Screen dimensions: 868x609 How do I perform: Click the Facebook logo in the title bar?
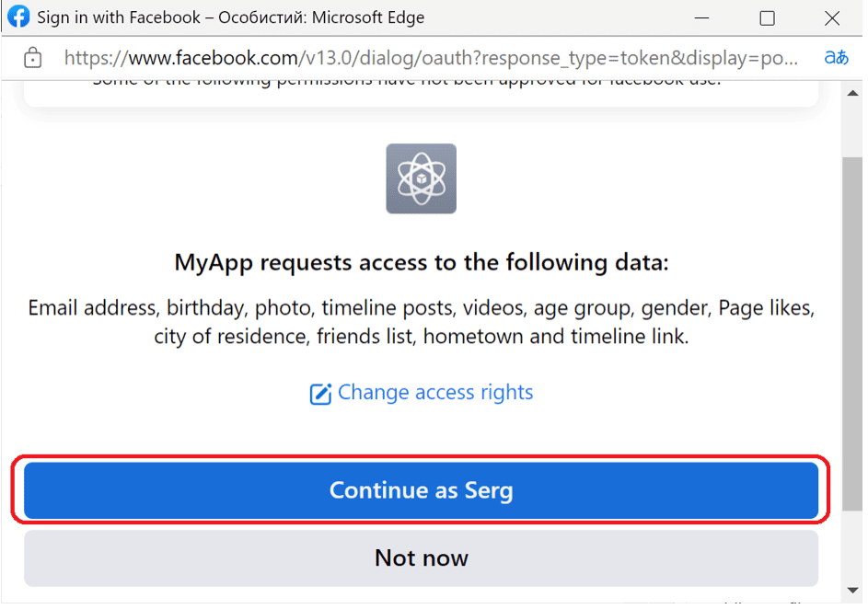coord(18,16)
